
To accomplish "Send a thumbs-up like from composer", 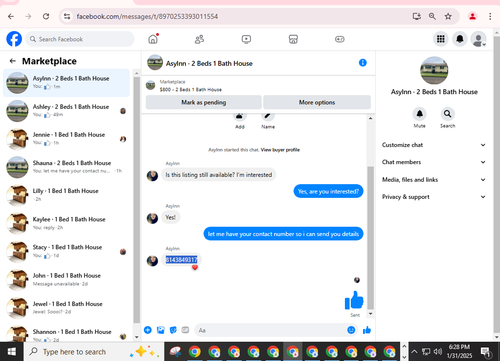I will pyautogui.click(x=367, y=330).
